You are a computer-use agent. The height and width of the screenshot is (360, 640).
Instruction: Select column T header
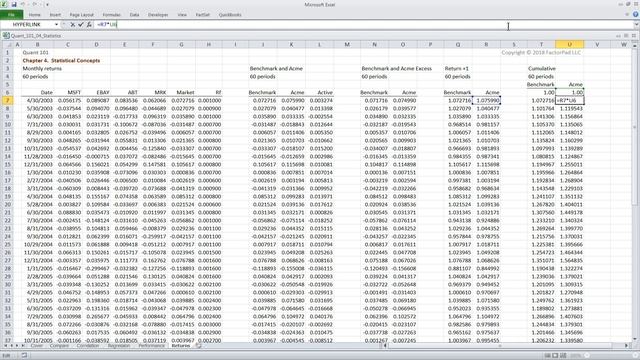[x=541, y=44]
